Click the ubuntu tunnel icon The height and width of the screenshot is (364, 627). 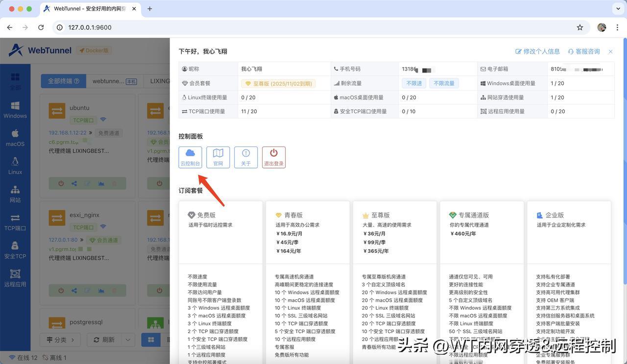(57, 110)
